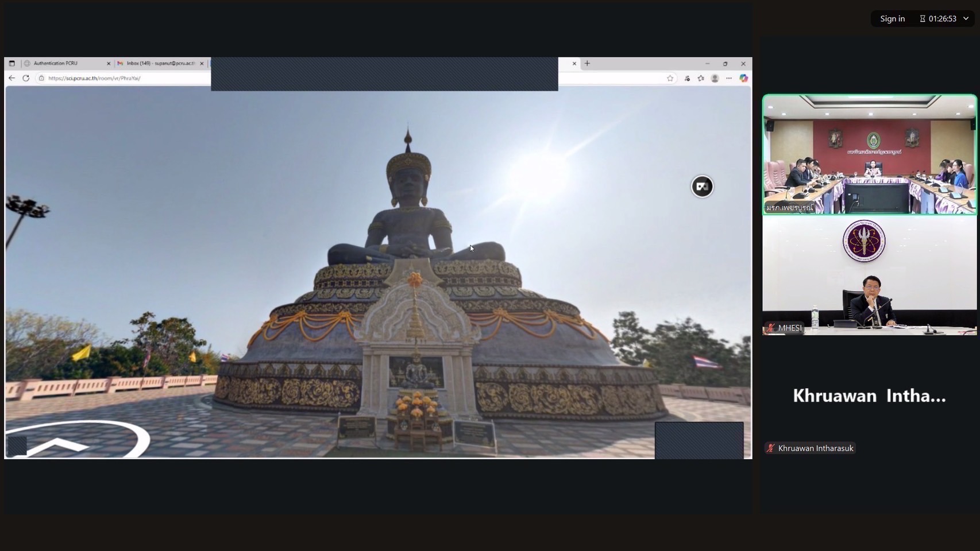This screenshot has height=551, width=980.
Task: Reload the page with the refresh icon
Action: coord(26,78)
